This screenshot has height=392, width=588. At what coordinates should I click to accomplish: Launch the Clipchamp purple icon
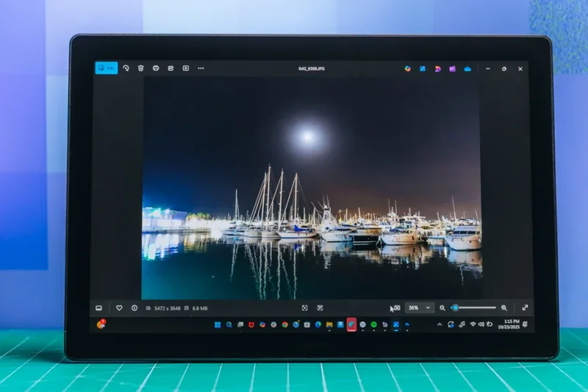(452, 68)
